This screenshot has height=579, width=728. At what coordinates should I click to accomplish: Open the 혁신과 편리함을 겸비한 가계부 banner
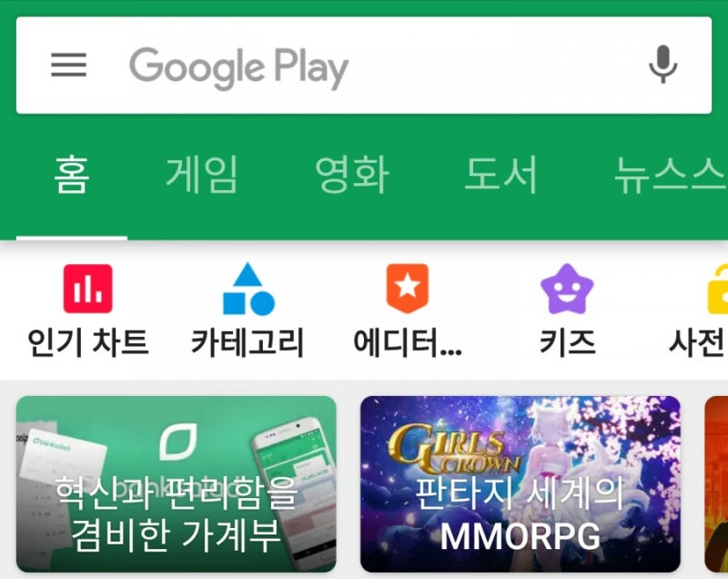[176, 483]
